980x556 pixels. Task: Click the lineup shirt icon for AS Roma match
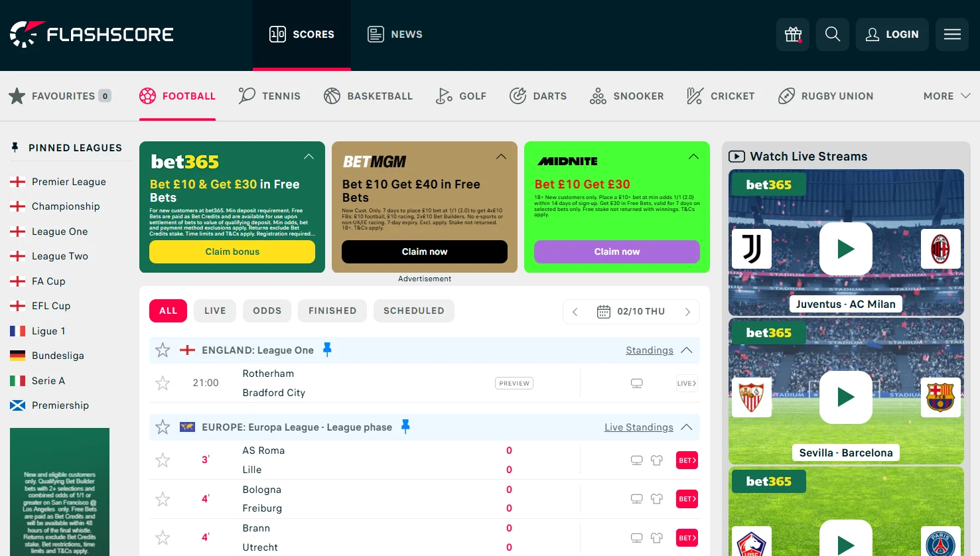coord(656,460)
